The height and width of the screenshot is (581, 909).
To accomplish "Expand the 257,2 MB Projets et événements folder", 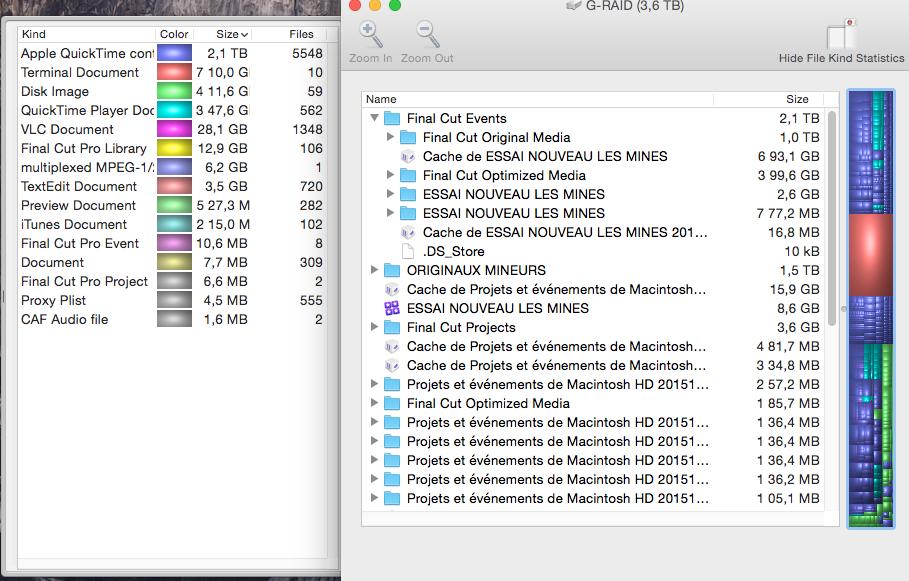I will 374,384.
